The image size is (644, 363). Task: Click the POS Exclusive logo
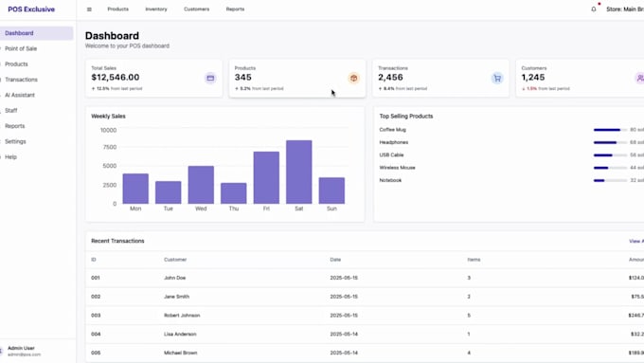tap(31, 9)
